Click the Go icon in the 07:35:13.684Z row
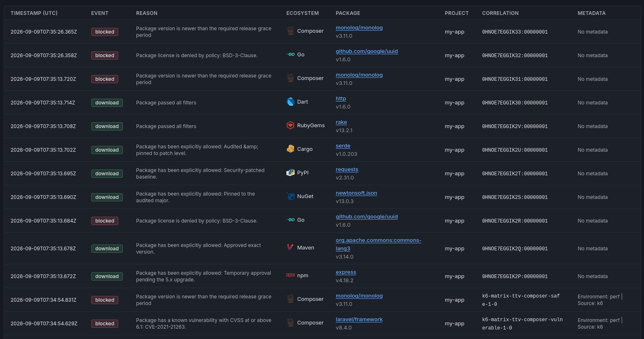The height and width of the screenshot is (339, 644). pos(290,220)
